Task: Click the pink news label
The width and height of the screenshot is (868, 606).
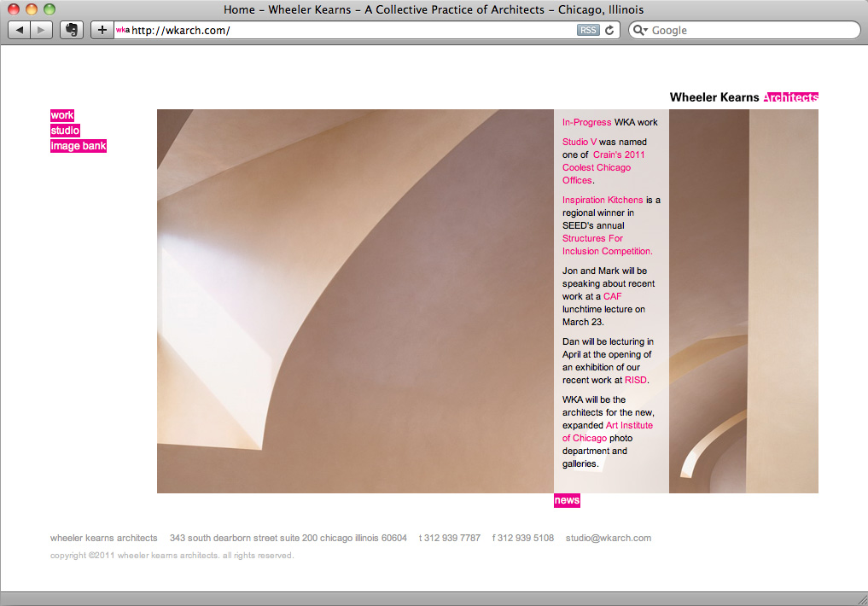Action: (x=567, y=500)
